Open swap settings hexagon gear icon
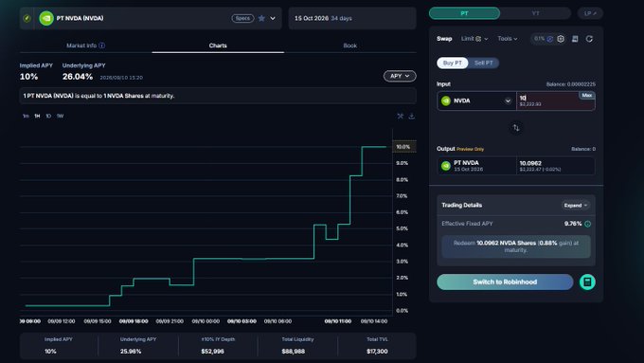 click(x=561, y=39)
